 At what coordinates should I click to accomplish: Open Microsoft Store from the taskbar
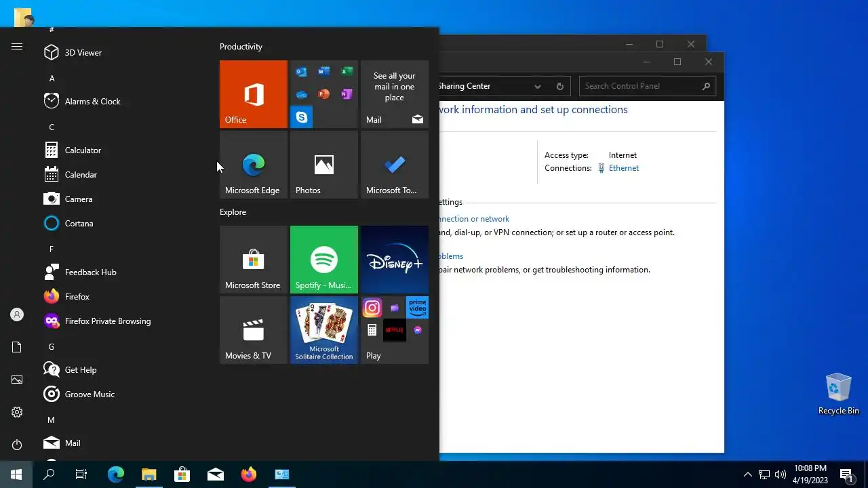click(182, 474)
